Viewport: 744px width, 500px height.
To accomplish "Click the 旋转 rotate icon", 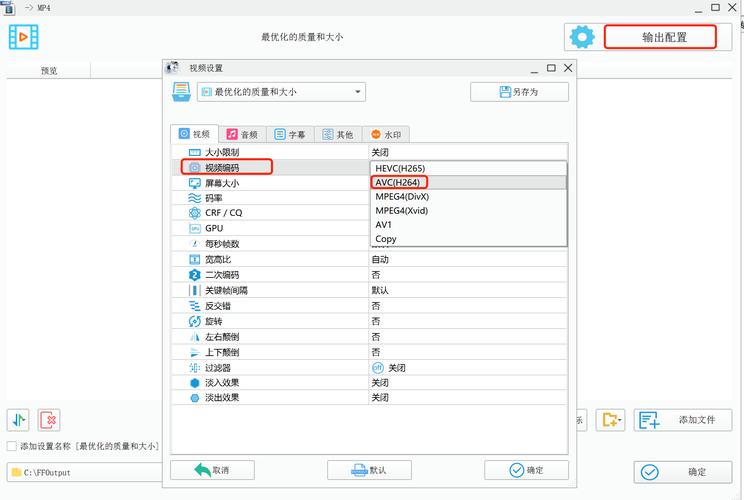I will [195, 321].
